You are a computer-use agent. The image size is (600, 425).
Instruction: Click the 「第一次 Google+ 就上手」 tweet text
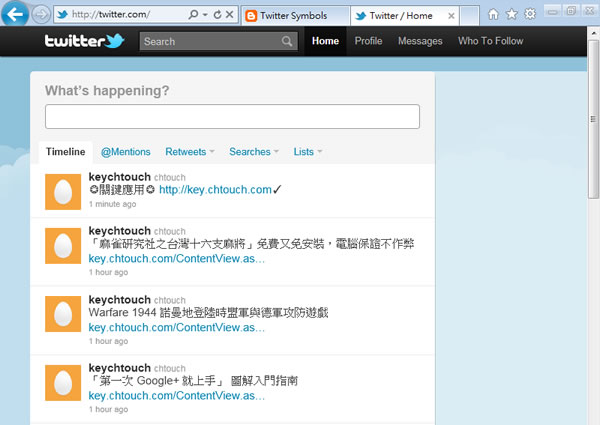coord(193,381)
